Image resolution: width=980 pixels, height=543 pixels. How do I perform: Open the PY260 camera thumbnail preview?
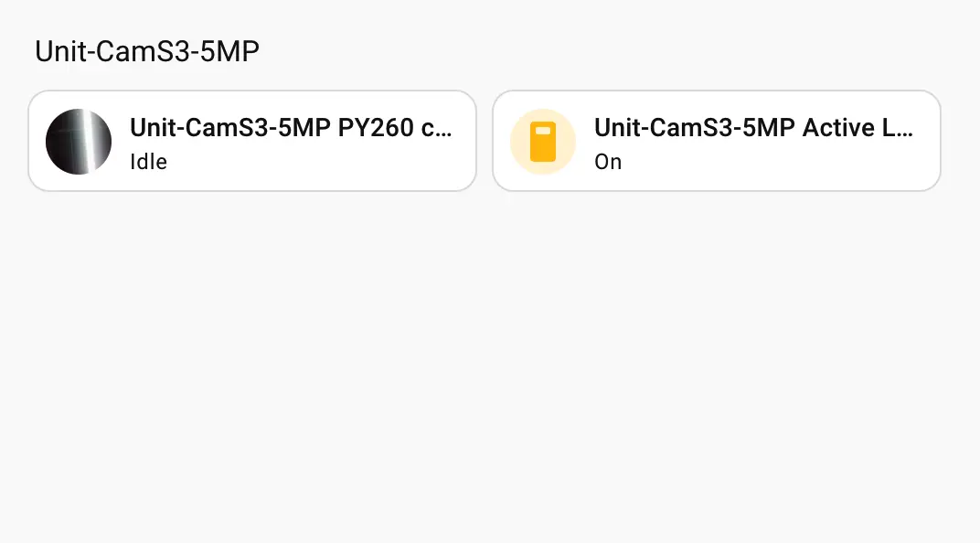pos(79,142)
